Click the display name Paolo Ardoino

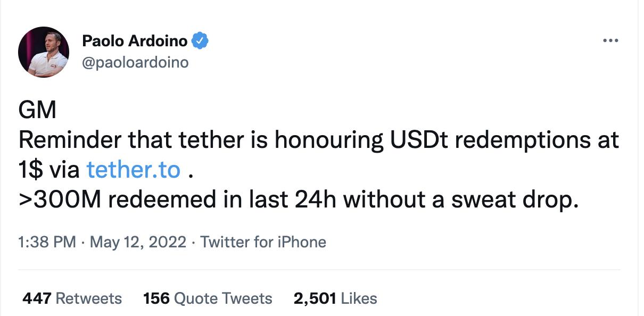tap(134, 40)
